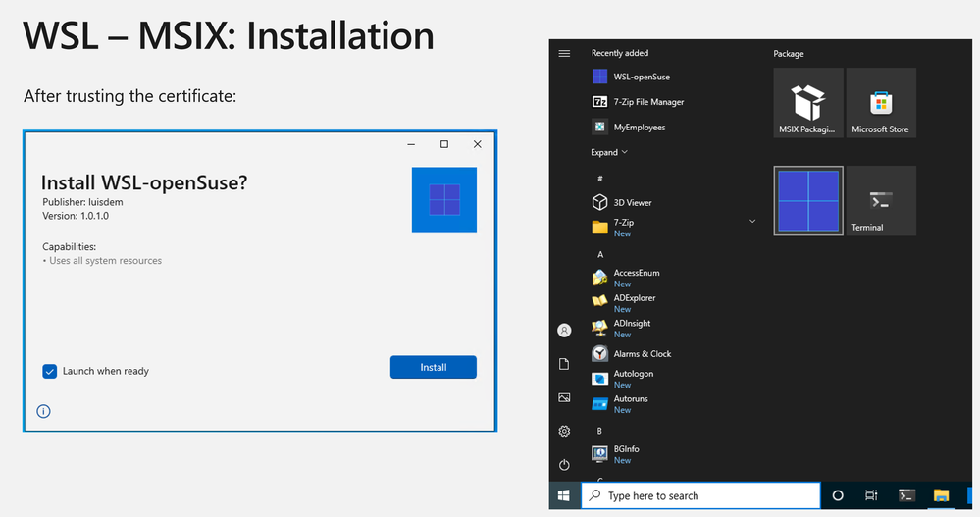Open the info icon in installer dialog

click(43, 411)
